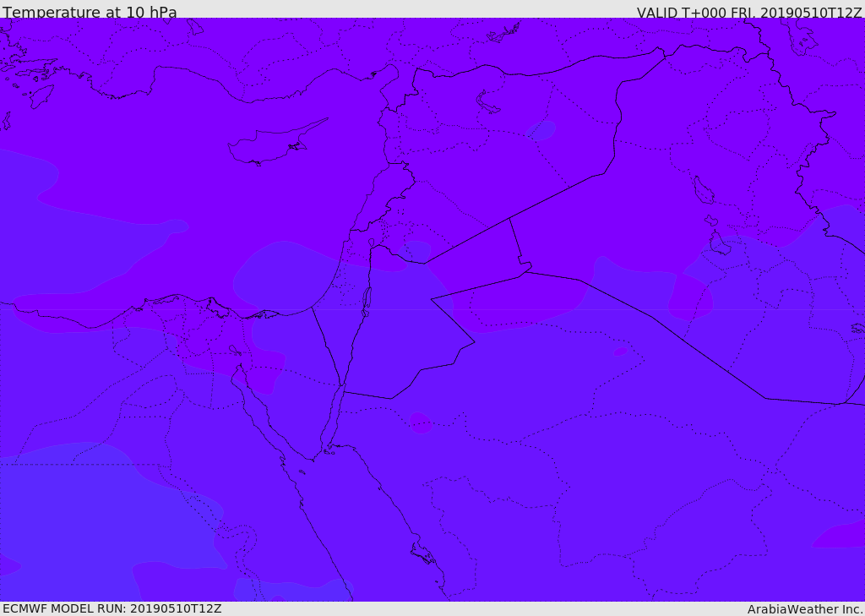Screen dimensions: 865x616
Task: Click the 'ECMWF MODEL RUN: 20190510T12Z' text
Action: (112, 608)
